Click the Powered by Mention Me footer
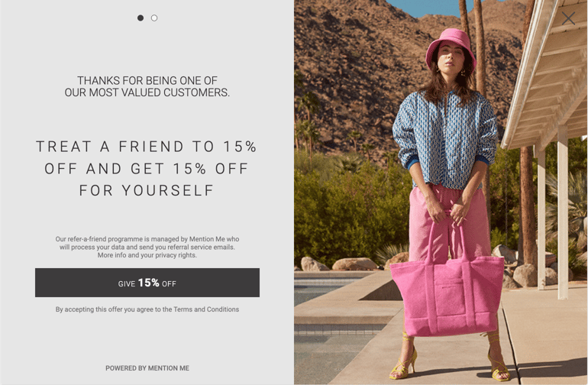 point(147,368)
